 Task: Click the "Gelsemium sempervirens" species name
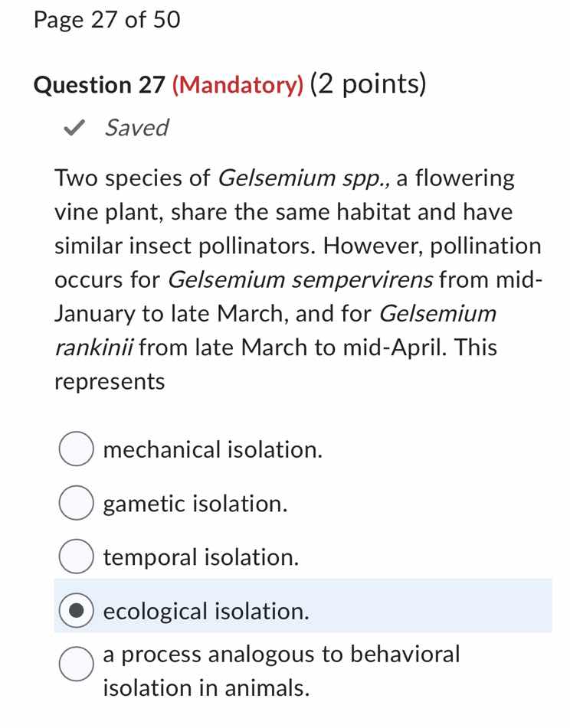(300, 279)
